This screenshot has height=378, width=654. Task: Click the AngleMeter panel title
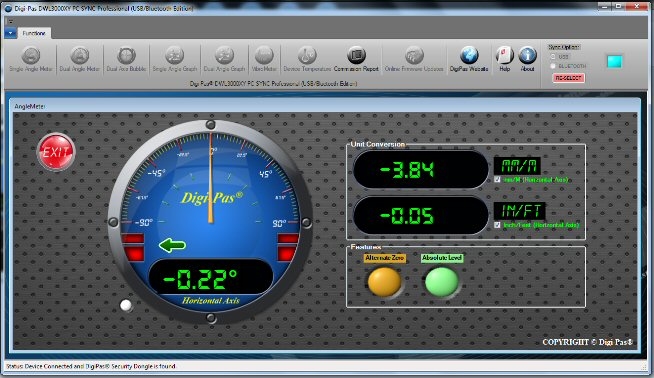(x=30, y=106)
